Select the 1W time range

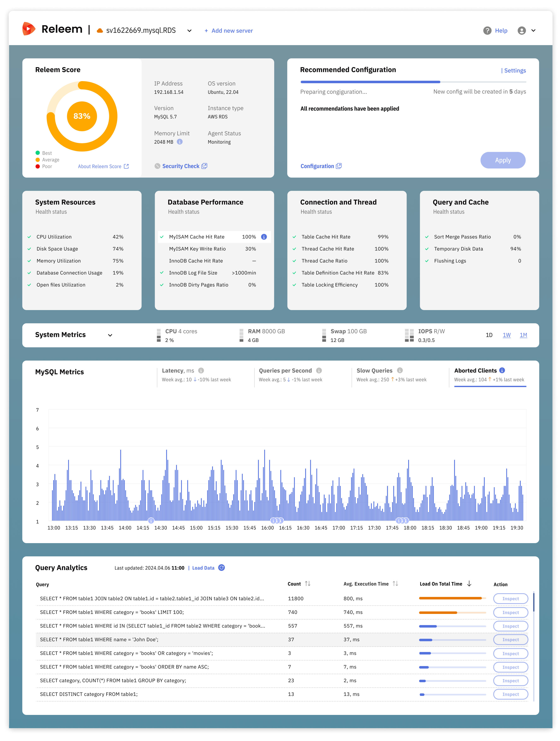pos(506,335)
